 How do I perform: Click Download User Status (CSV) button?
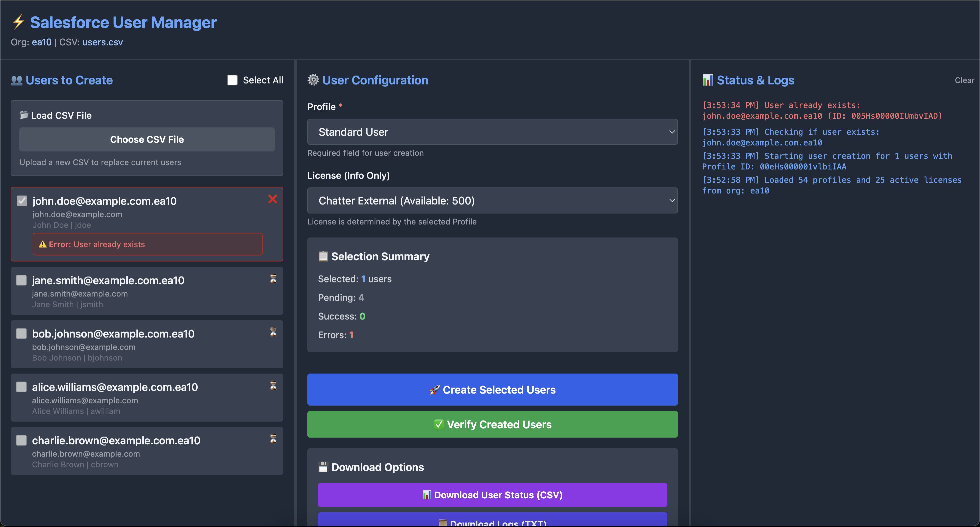pos(492,495)
